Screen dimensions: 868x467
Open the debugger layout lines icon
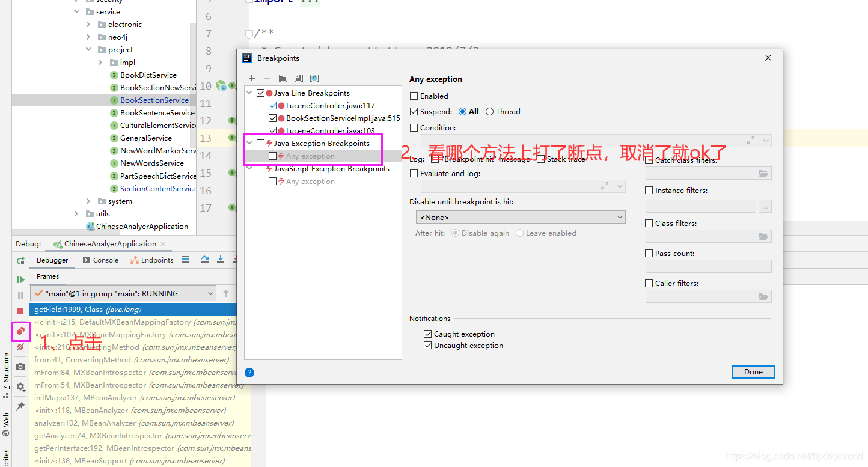click(185, 259)
